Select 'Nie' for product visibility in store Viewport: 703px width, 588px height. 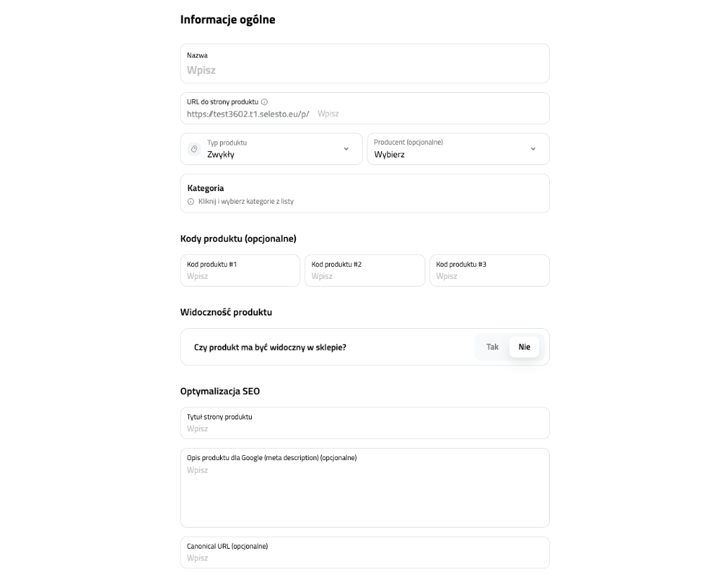coord(524,347)
